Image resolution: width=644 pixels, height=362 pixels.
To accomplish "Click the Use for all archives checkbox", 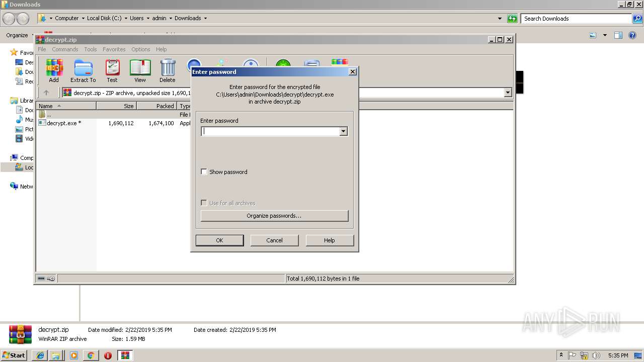I will click(204, 203).
